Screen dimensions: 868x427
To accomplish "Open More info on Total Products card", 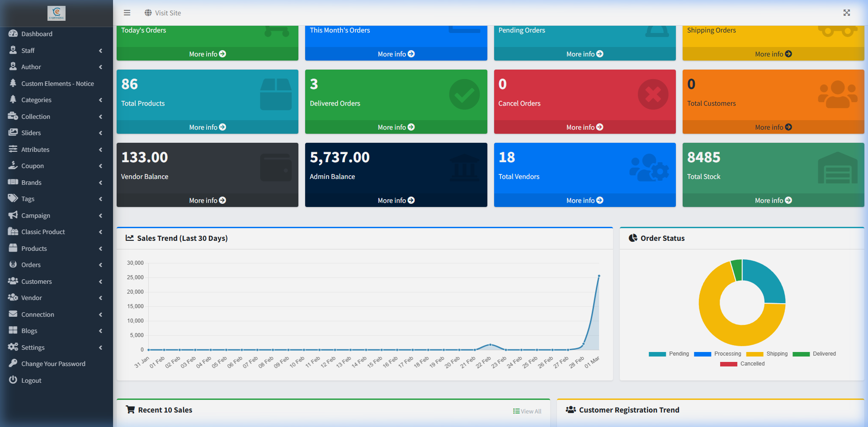I will (x=207, y=127).
